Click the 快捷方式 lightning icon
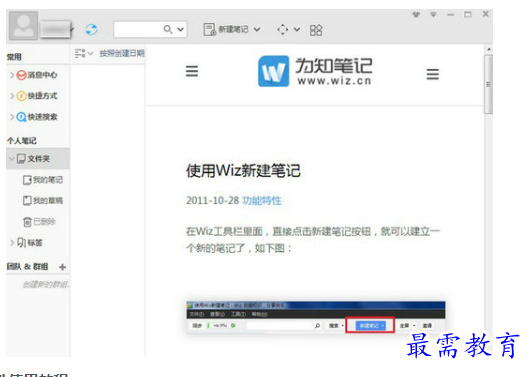Image resolution: width=528 pixels, height=377 pixels. coord(21,96)
